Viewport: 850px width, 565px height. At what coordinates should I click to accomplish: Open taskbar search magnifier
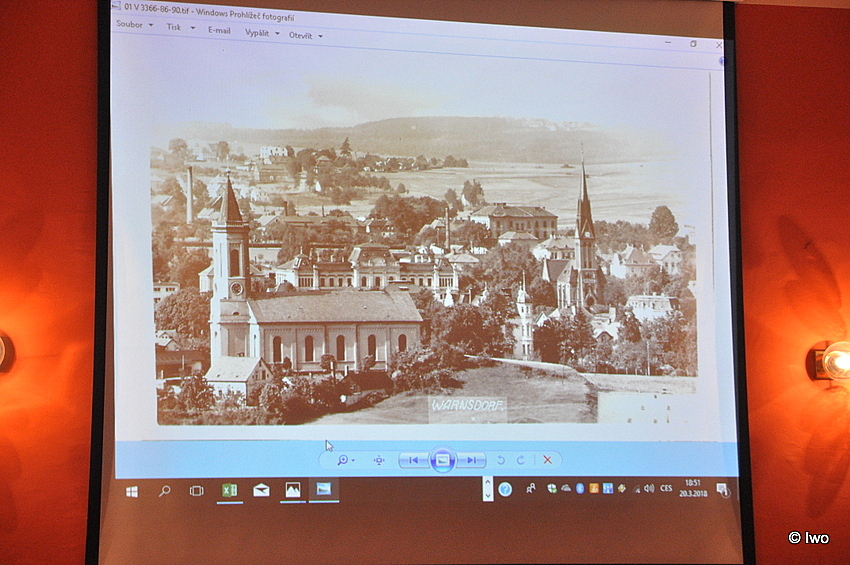[164, 491]
